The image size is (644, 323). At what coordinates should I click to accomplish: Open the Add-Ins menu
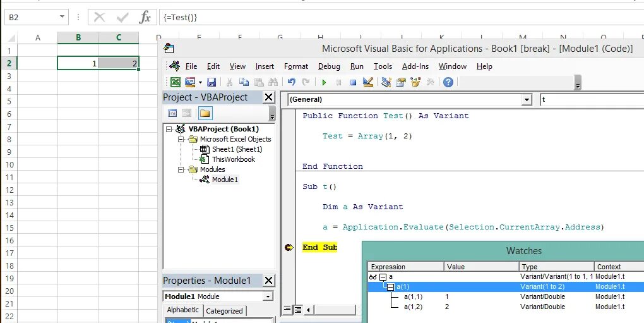click(415, 66)
